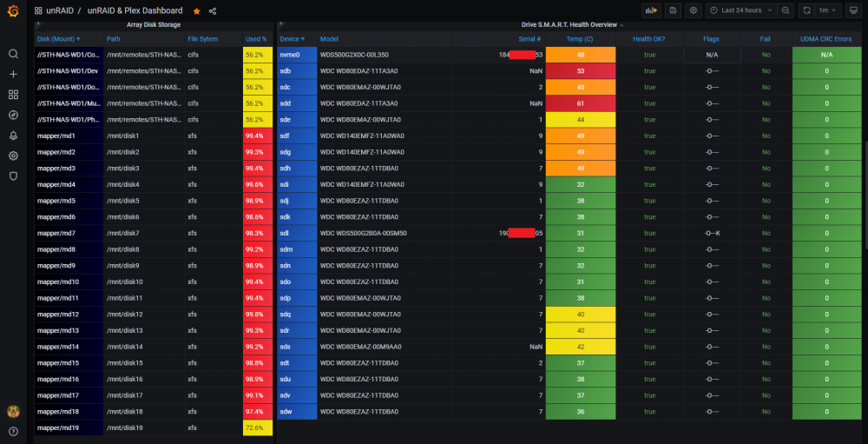
Task: Sort by Path column header
Action: pyautogui.click(x=144, y=39)
